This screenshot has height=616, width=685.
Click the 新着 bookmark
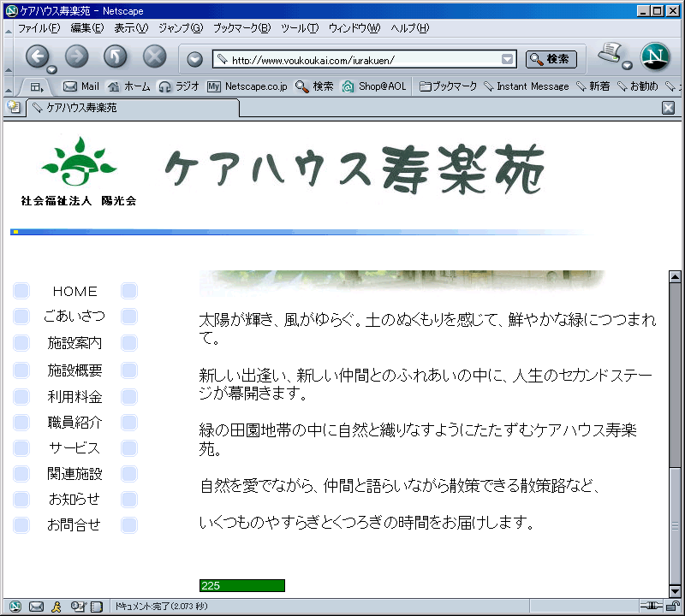click(593, 86)
